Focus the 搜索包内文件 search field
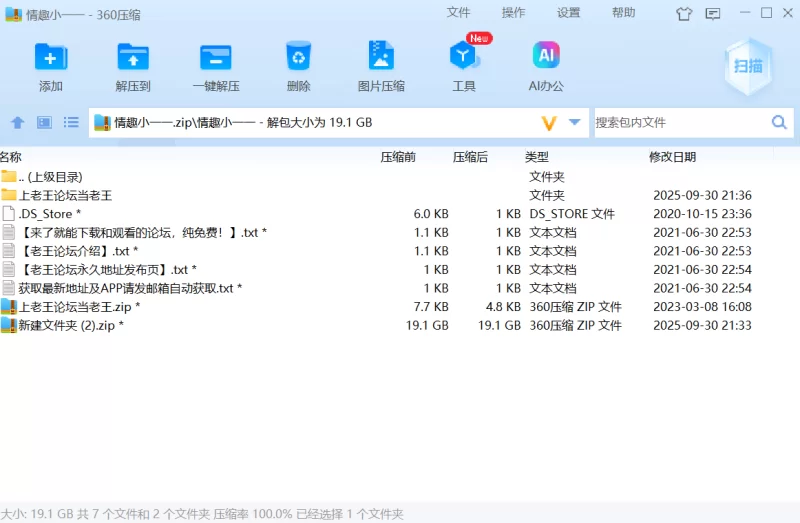Screen dimensions: 800x523 click(x=680, y=123)
